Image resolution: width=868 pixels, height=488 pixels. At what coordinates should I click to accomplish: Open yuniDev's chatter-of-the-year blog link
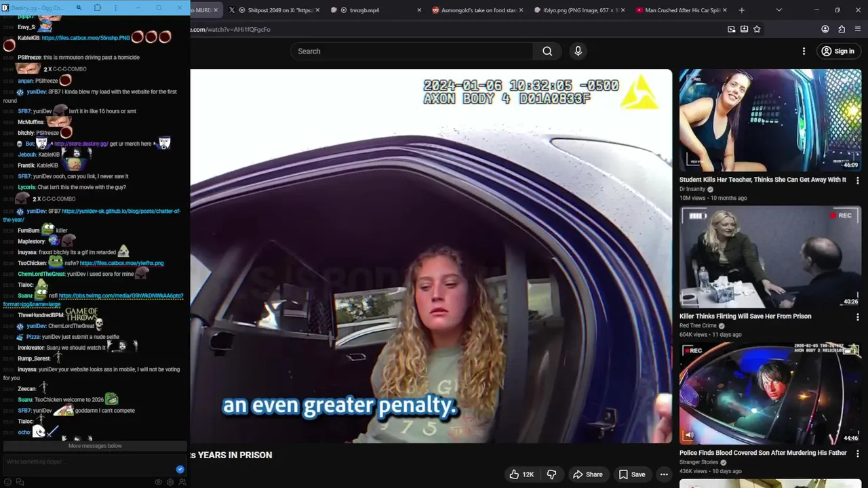(x=92, y=216)
